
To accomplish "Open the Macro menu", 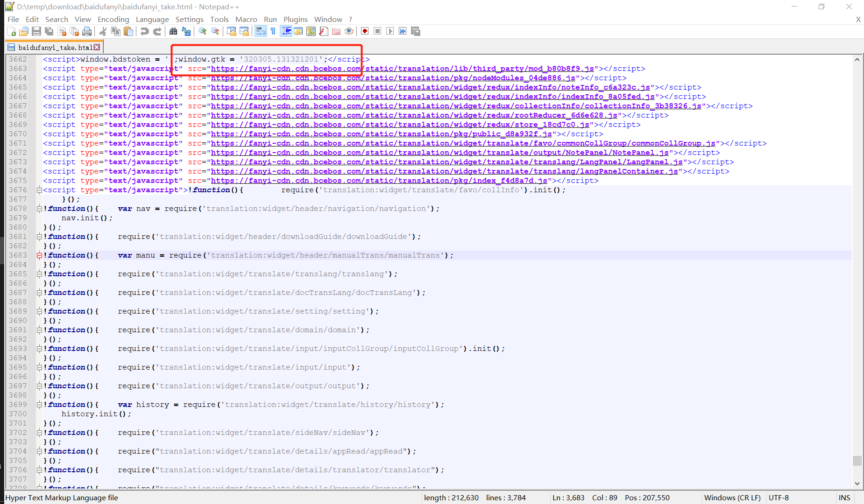I will [246, 19].
